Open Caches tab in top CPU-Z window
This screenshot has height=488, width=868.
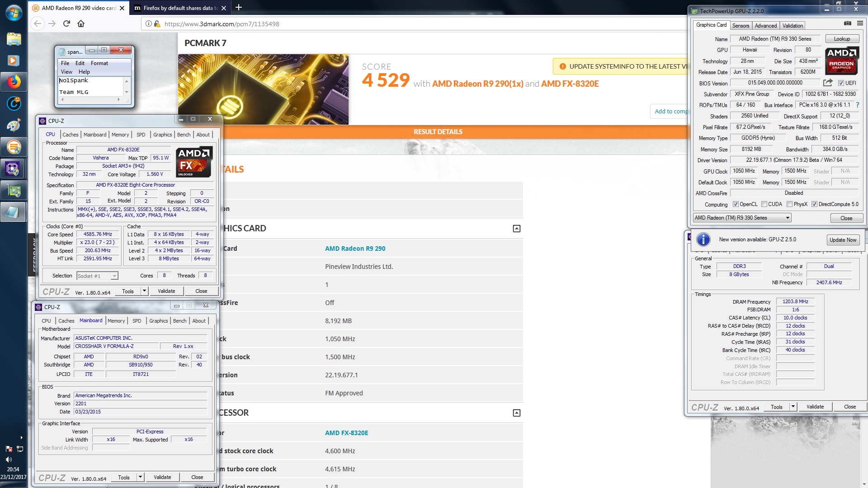(70, 135)
